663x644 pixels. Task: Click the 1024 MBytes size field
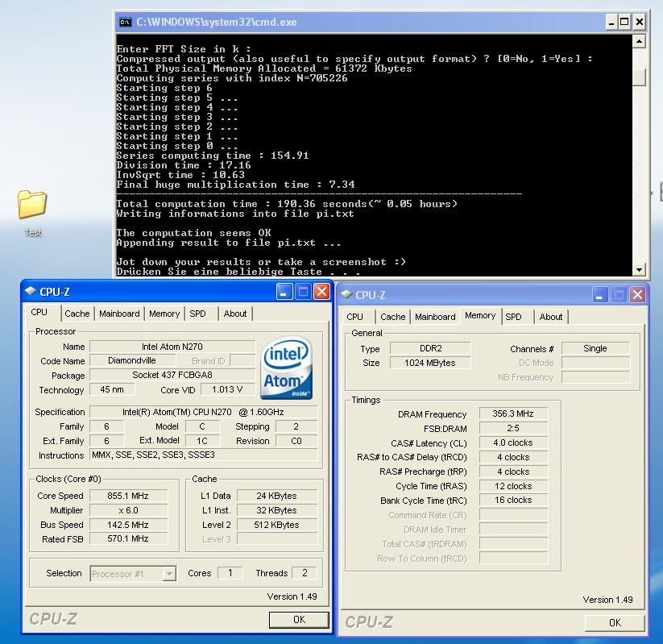pos(430,363)
